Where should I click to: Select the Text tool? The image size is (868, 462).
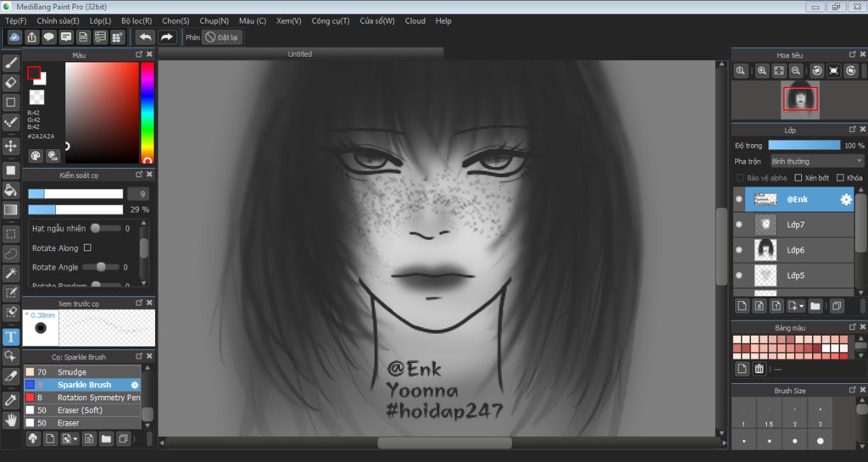10,337
